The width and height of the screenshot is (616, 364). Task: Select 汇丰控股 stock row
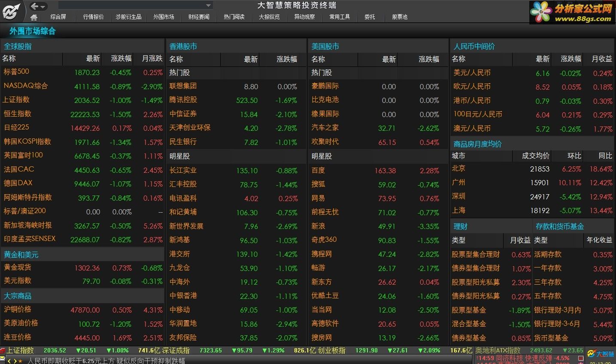click(236, 184)
